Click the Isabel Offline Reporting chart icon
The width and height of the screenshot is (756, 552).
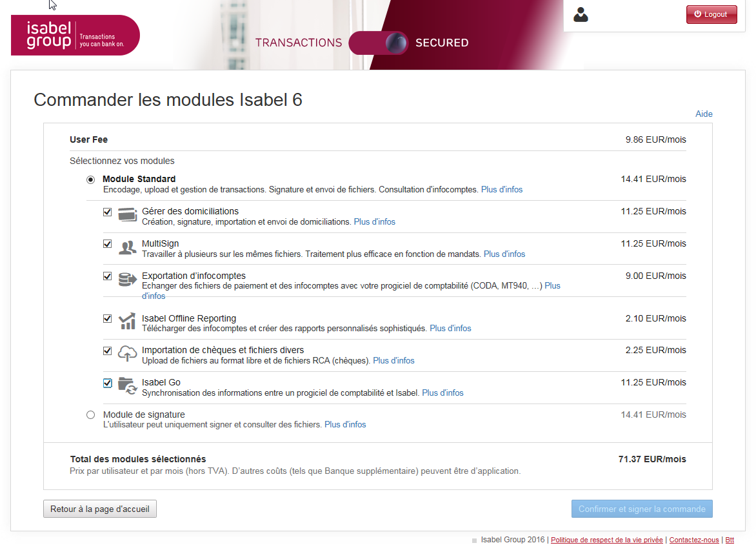click(x=127, y=322)
